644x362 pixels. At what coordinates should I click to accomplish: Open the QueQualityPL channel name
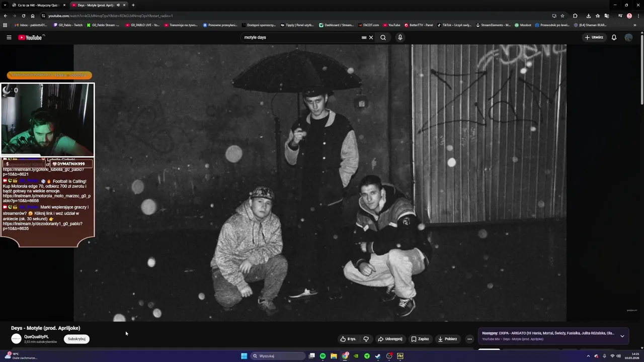point(36,336)
